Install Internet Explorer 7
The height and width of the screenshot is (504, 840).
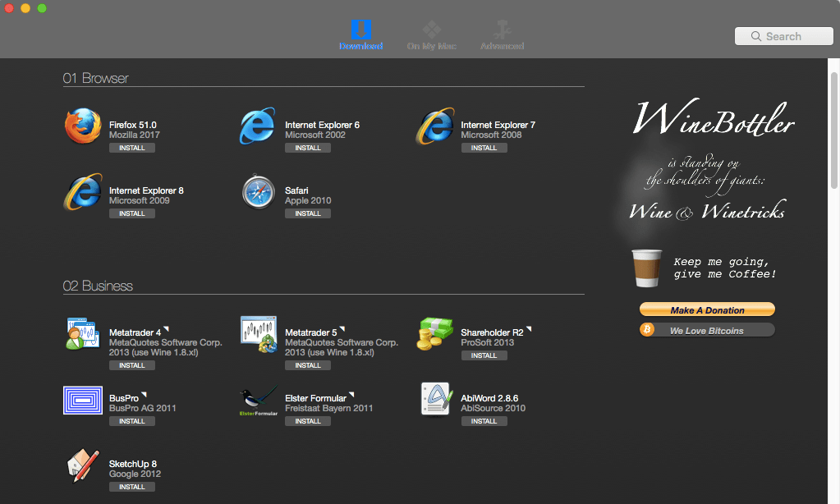click(484, 148)
